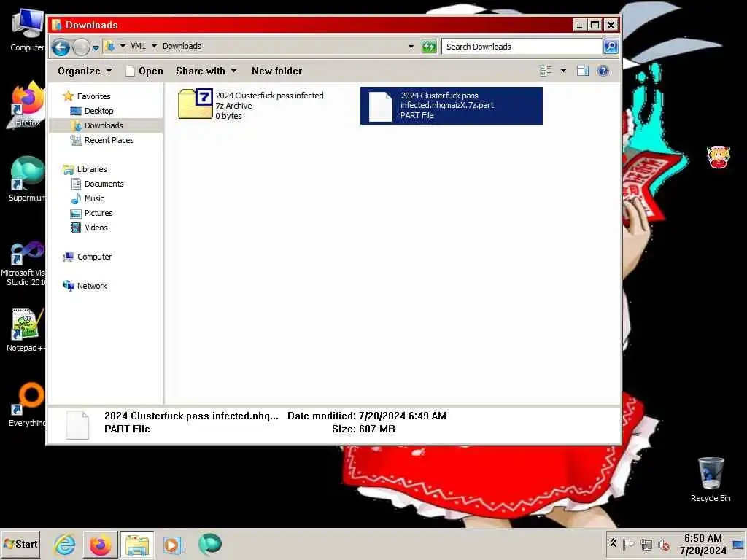The width and height of the screenshot is (747, 560).
Task: Click the network tray icon
Action: pyautogui.click(x=646, y=544)
